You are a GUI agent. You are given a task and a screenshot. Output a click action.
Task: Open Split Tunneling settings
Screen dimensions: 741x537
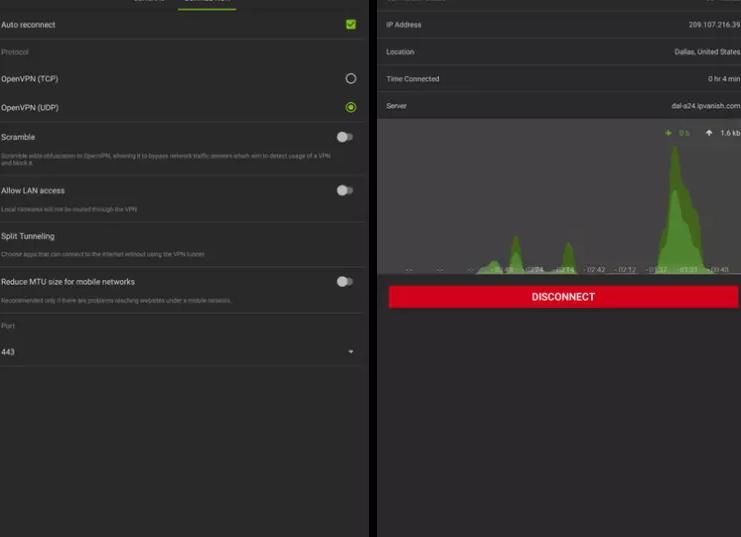coord(28,237)
